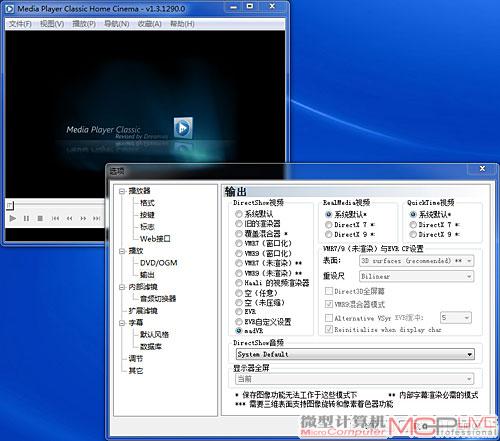Select the EVR radio option
The height and width of the screenshot is (441, 500).
pyautogui.click(x=239, y=312)
